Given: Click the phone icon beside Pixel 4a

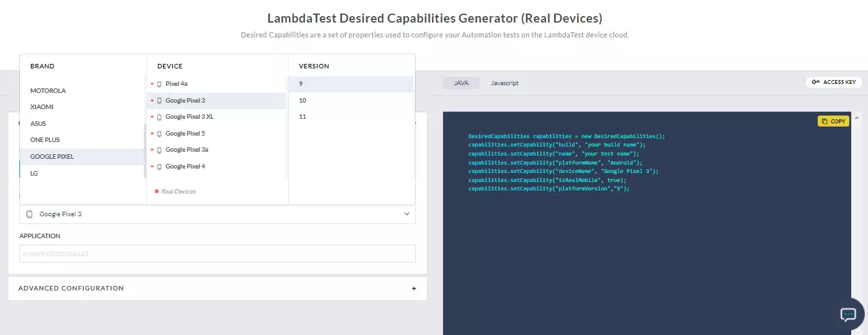Looking at the screenshot, I should click(159, 84).
